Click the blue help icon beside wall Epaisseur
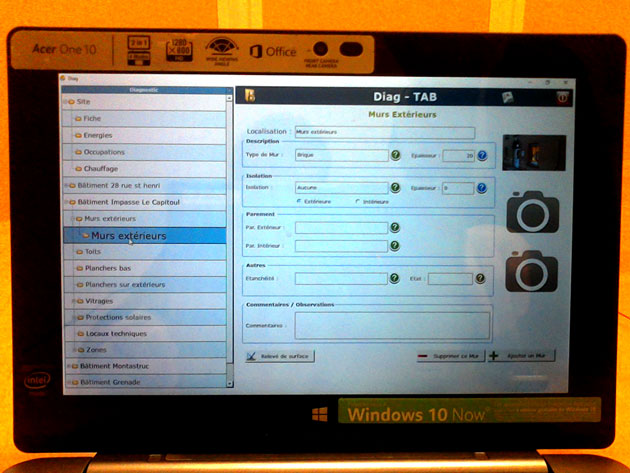The height and width of the screenshot is (473, 630). point(482,155)
